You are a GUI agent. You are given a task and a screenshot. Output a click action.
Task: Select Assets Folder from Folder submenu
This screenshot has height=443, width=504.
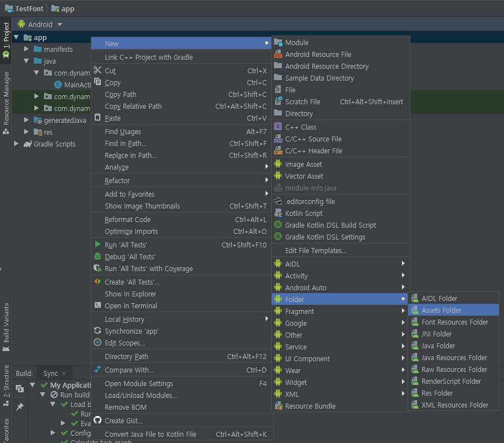(453, 310)
